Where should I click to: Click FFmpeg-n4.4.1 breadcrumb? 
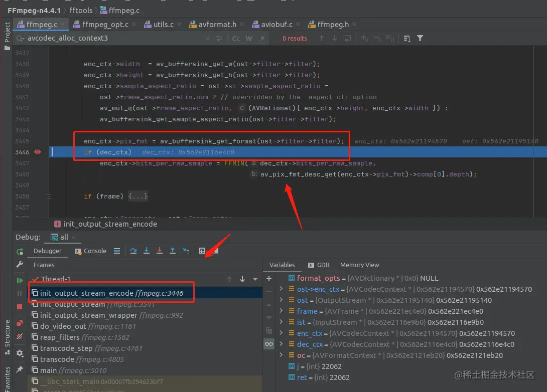pyautogui.click(x=34, y=11)
